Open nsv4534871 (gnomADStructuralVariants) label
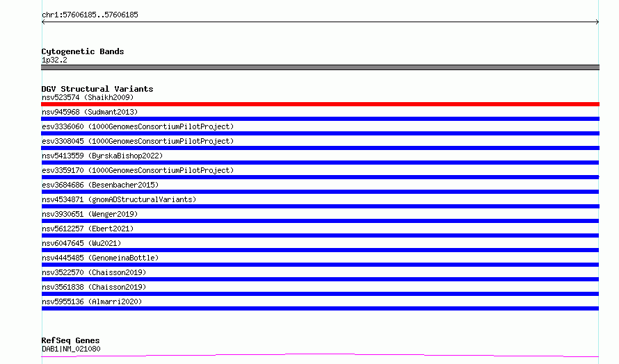This screenshot has height=364, width=619. click(119, 199)
